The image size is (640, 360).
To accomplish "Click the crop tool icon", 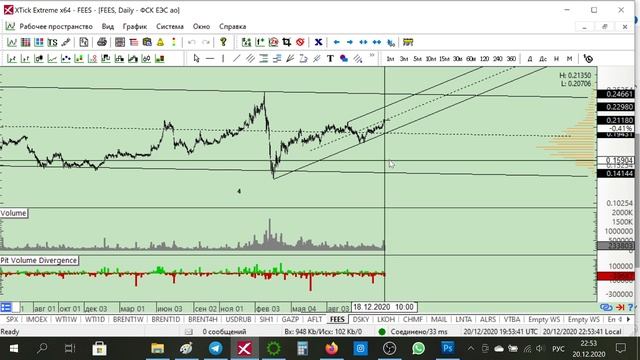I will coord(287,42).
